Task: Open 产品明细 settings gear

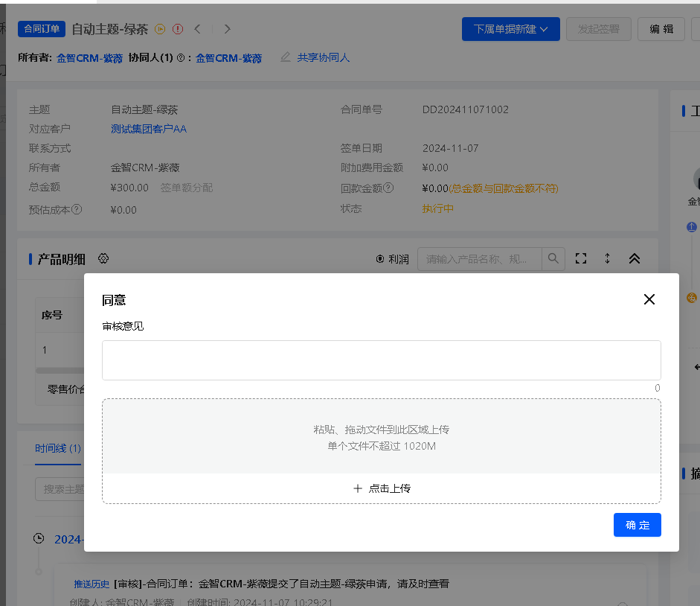Action: coord(103,258)
